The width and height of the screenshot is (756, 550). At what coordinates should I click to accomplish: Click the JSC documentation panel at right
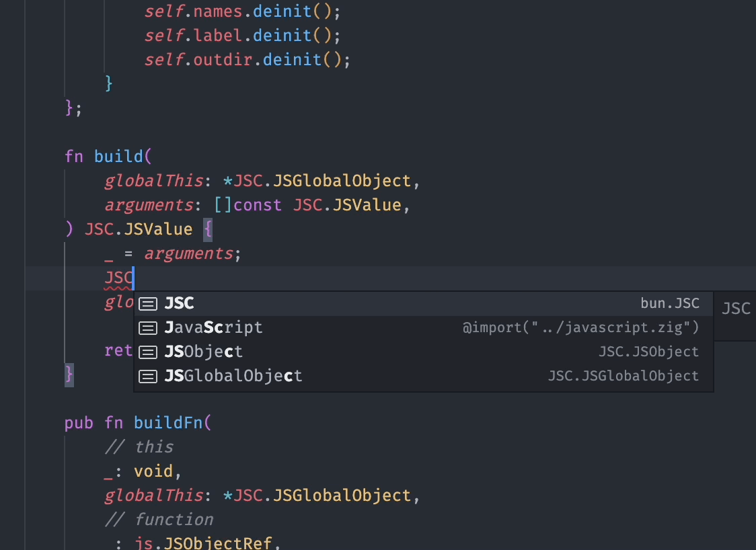tap(735, 316)
